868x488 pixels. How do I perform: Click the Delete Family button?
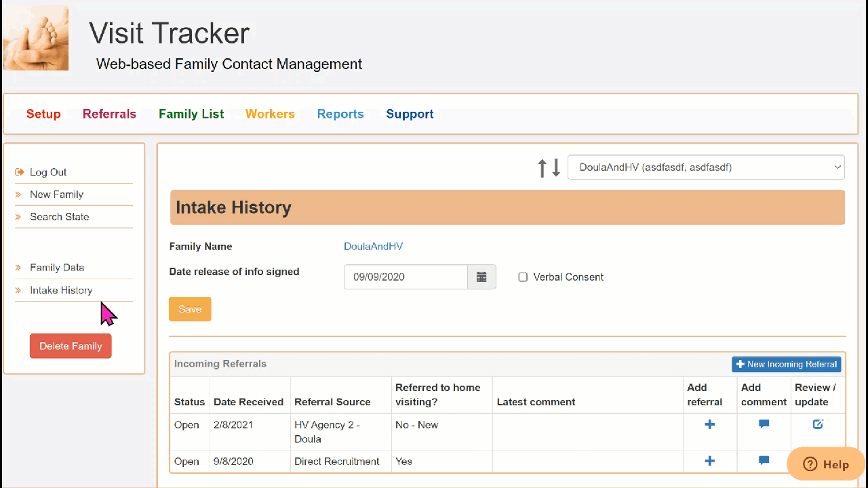click(x=71, y=346)
